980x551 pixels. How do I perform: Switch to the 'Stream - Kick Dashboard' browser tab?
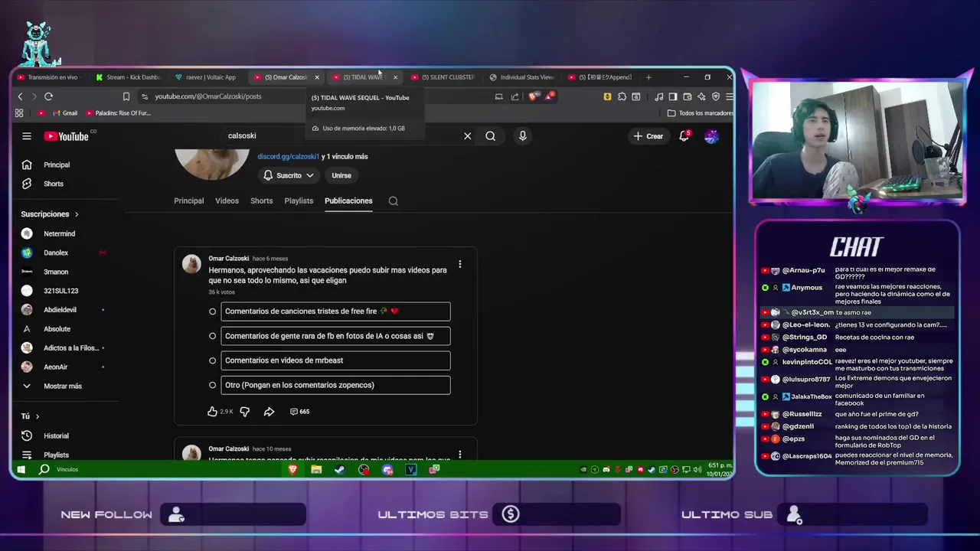coord(129,77)
